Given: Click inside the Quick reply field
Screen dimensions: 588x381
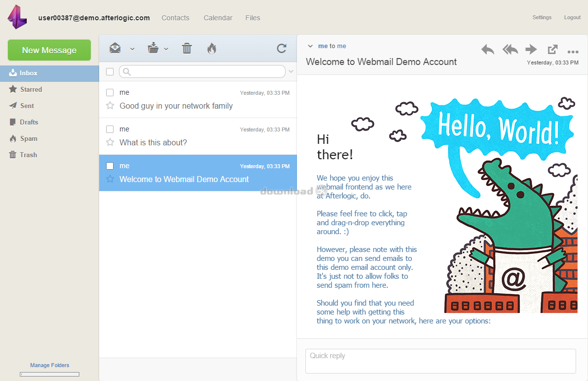Looking at the screenshot, I should (440, 361).
